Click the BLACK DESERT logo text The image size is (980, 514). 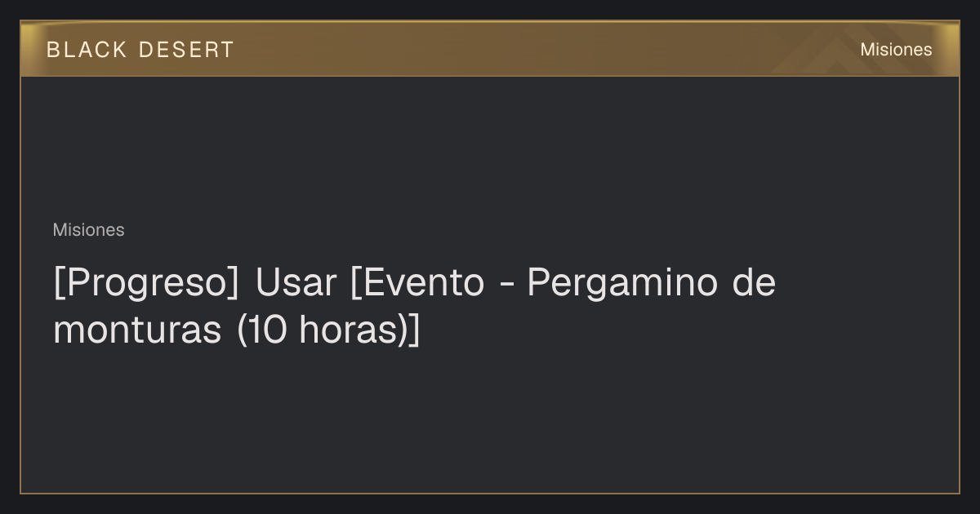tap(140, 50)
